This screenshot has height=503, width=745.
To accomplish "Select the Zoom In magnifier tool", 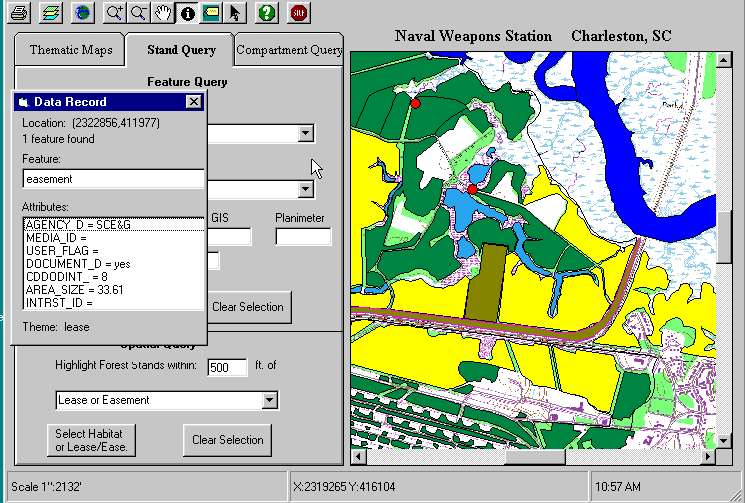I will [x=115, y=13].
